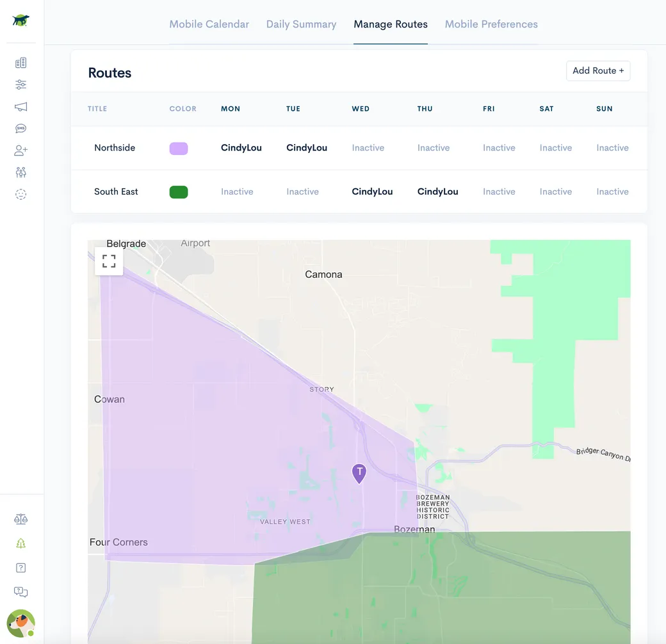
Task: Click CindyLou under Wednesday for South East
Action: (x=372, y=191)
